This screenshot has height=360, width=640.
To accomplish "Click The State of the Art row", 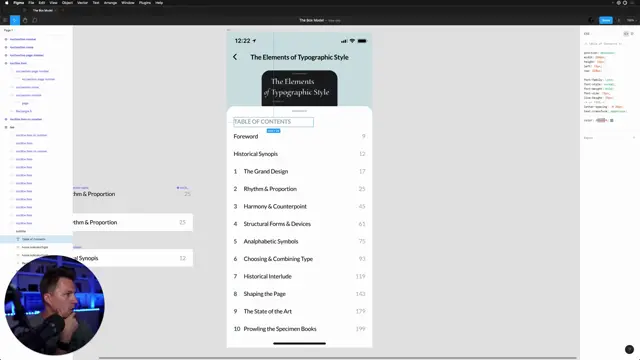I will pos(299,311).
